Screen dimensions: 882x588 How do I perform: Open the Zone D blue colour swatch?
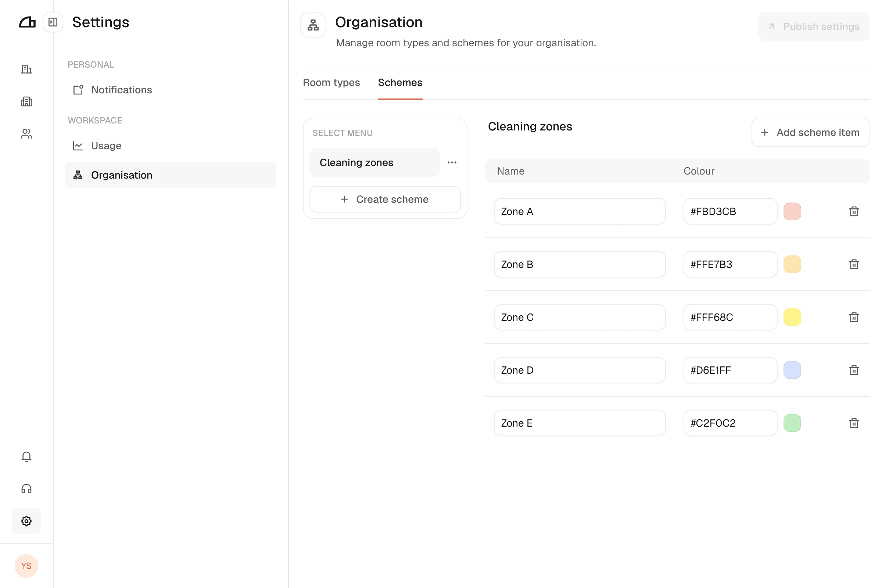792,370
